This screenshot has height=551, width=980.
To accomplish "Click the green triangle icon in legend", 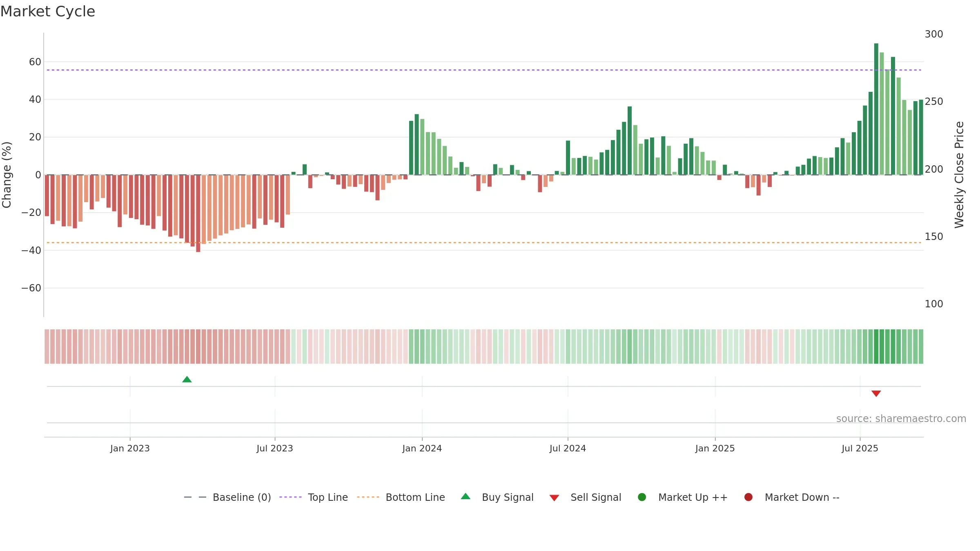I will [465, 496].
